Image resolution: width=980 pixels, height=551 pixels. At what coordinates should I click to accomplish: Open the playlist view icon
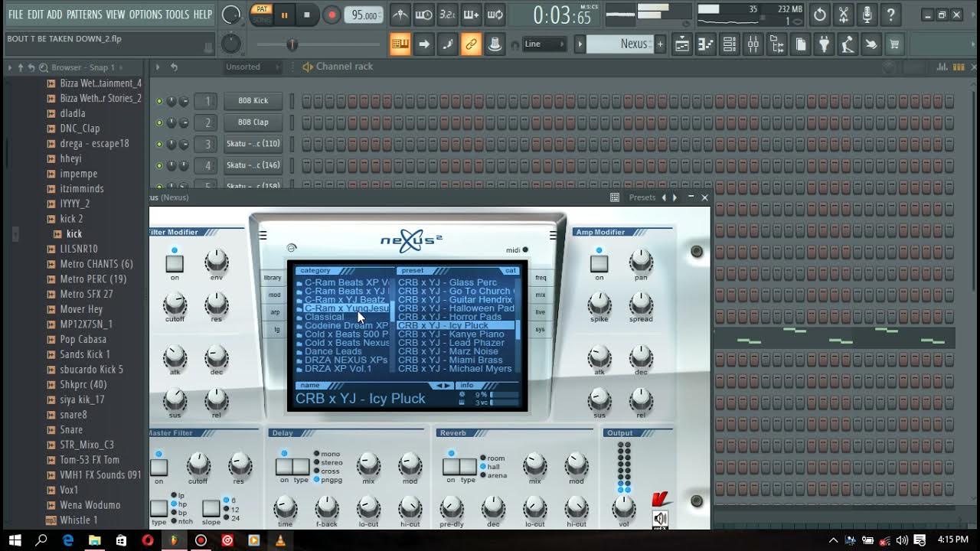[x=681, y=44]
